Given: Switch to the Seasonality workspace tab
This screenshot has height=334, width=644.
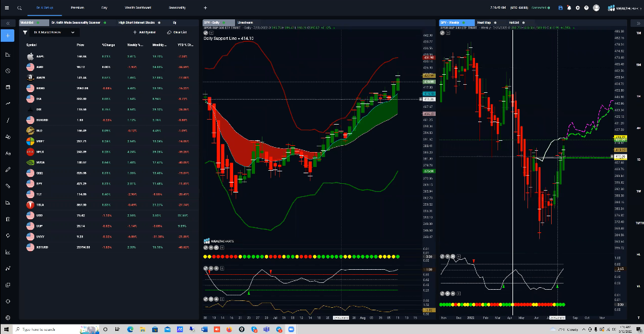Looking at the screenshot, I should click(177, 8).
